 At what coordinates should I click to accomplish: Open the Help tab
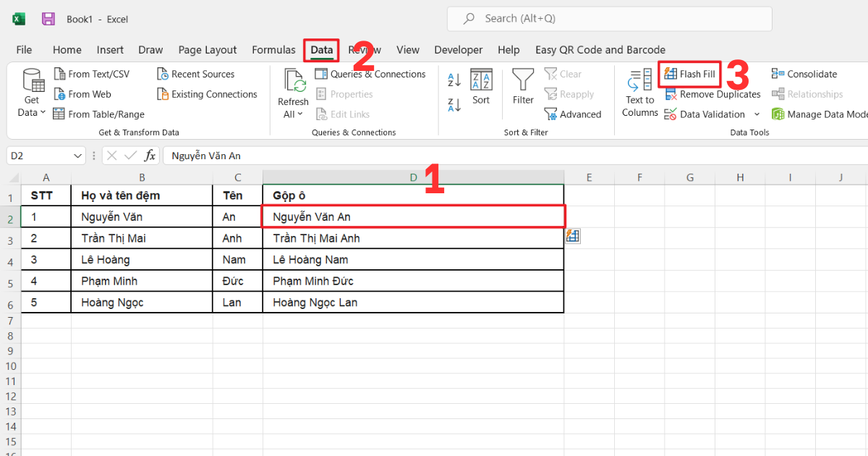tap(509, 50)
